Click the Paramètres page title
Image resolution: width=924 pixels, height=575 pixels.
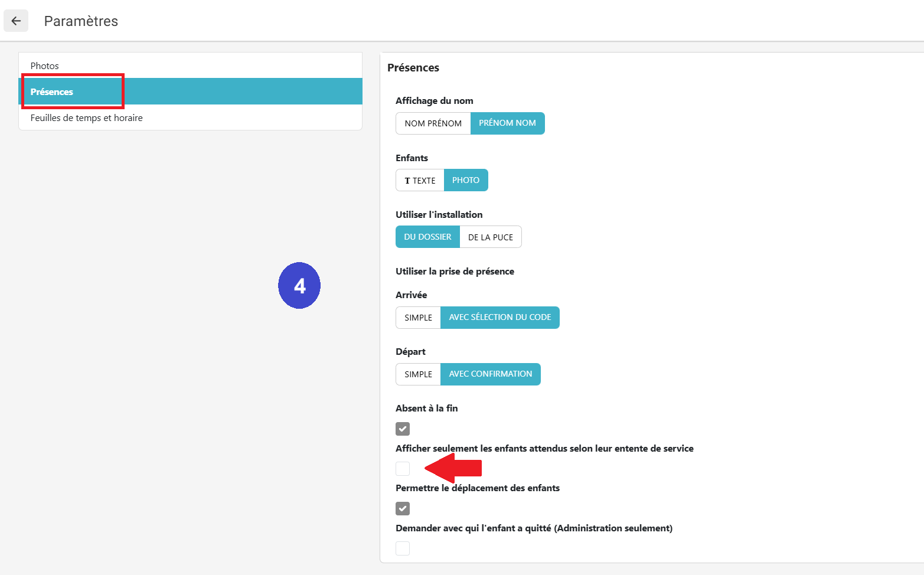point(81,21)
